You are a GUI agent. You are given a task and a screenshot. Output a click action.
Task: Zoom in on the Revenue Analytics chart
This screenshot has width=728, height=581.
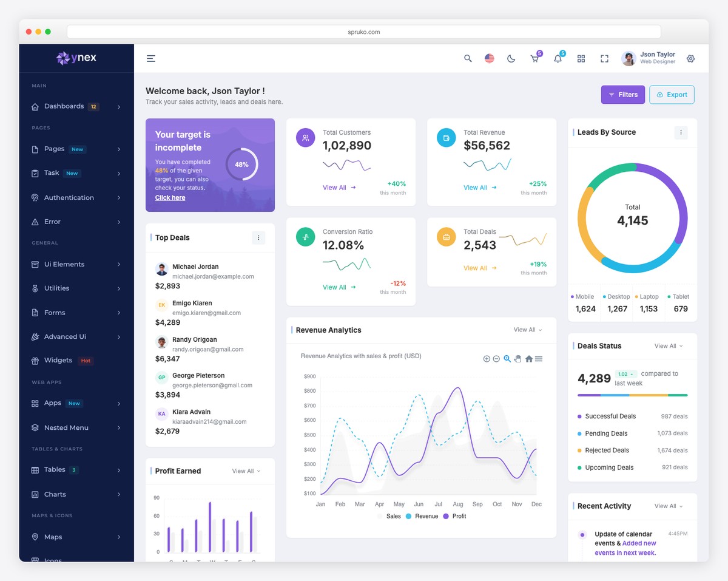487,359
